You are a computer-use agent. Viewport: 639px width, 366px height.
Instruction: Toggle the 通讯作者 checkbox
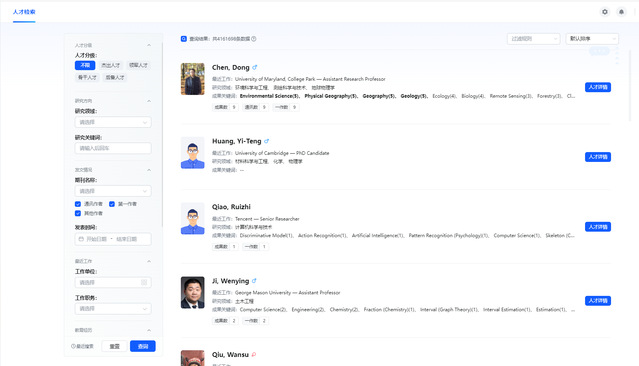click(x=78, y=204)
